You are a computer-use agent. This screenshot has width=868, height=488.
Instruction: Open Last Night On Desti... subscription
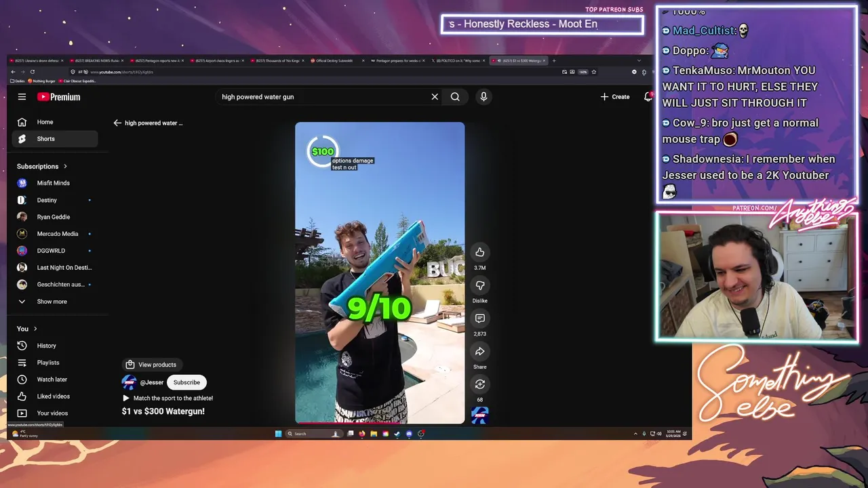click(55, 268)
